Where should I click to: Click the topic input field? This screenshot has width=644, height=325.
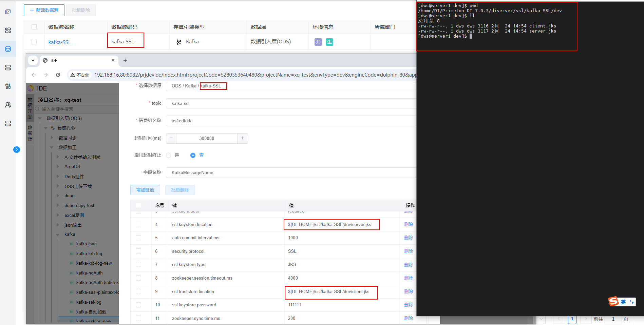tap(291, 103)
